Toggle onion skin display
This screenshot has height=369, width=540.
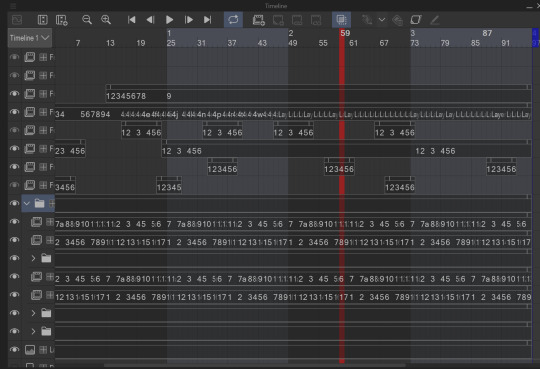pos(341,19)
